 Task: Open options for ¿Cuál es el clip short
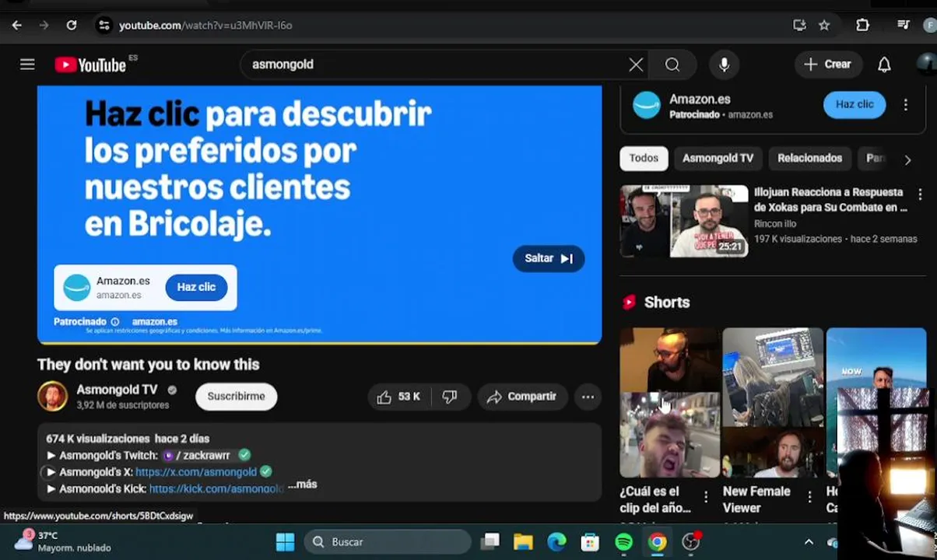tap(706, 496)
